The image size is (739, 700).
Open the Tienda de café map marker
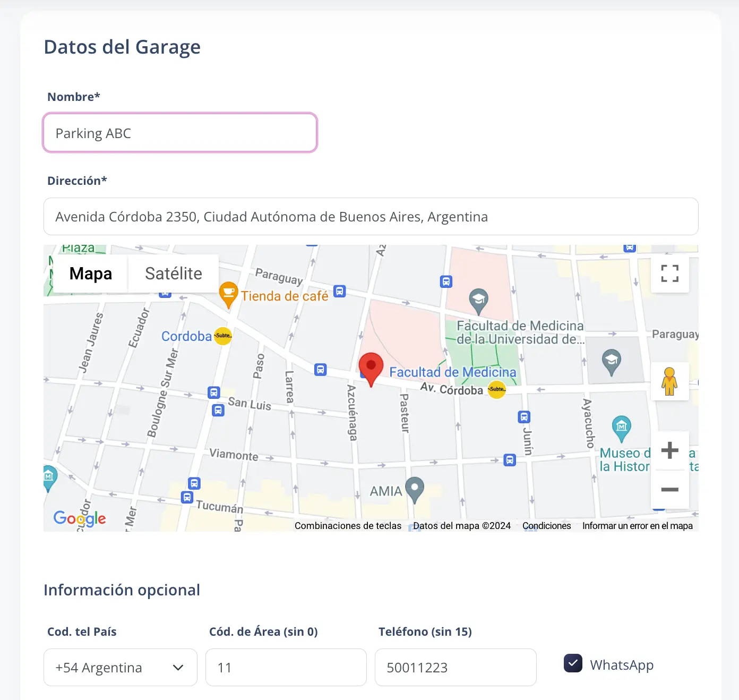pos(228,294)
